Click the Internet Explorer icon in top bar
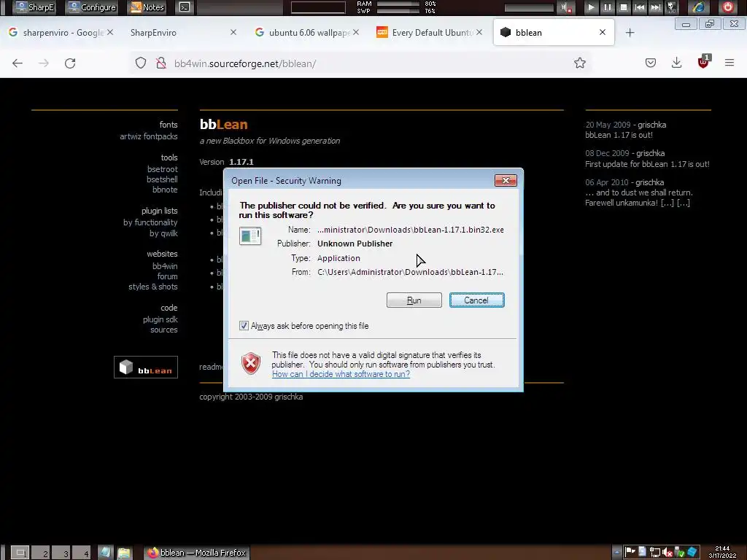 click(x=698, y=7)
